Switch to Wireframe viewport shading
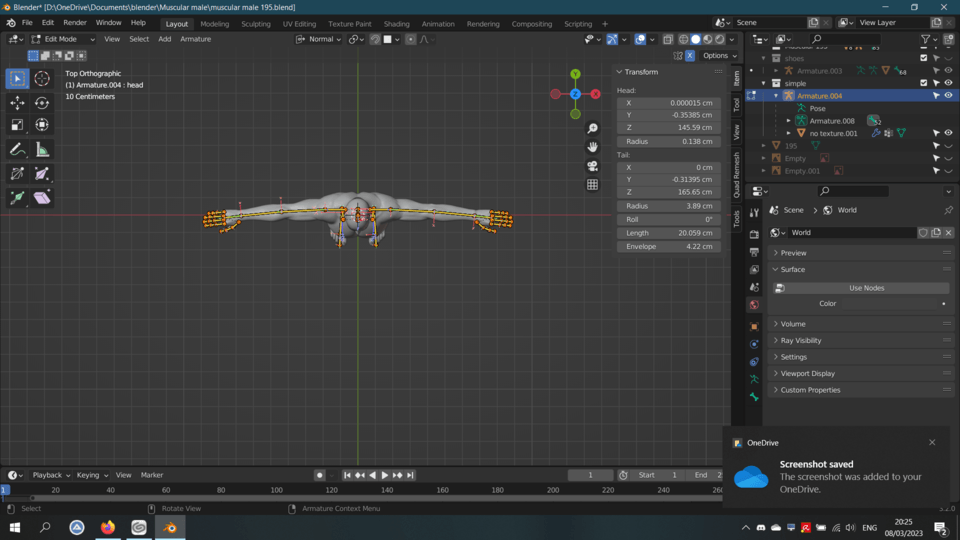The height and width of the screenshot is (540, 960). click(x=683, y=39)
